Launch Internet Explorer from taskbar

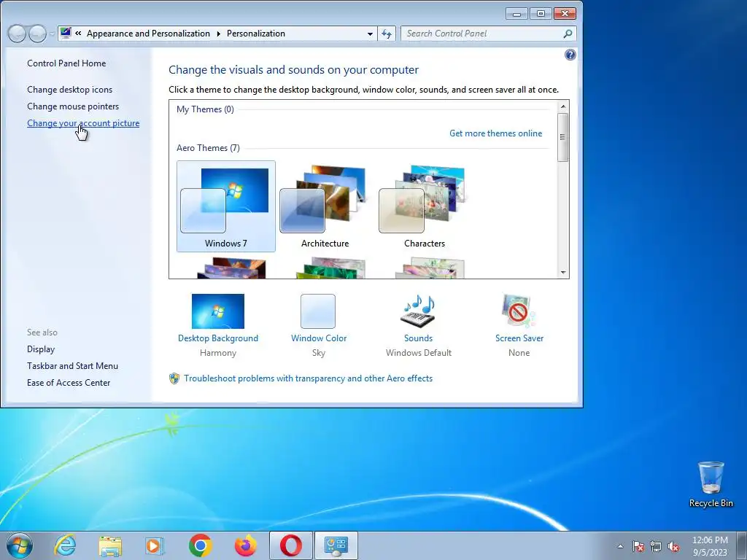point(65,545)
